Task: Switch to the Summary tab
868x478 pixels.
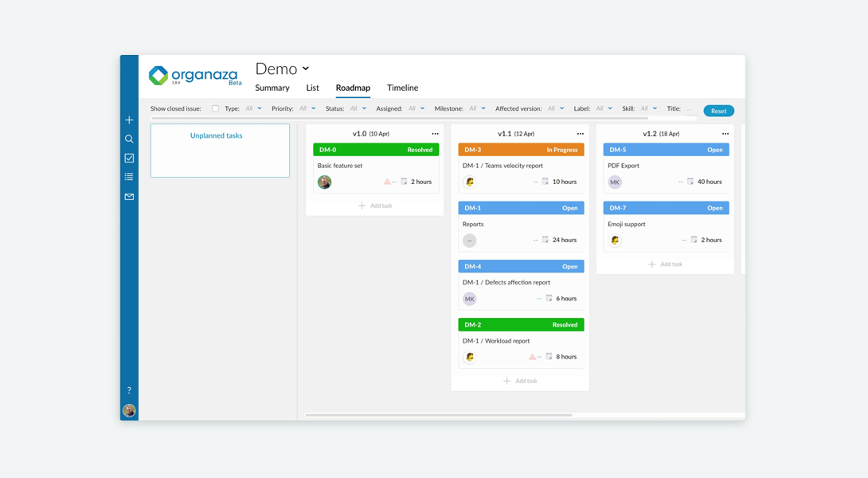Action: 272,88
